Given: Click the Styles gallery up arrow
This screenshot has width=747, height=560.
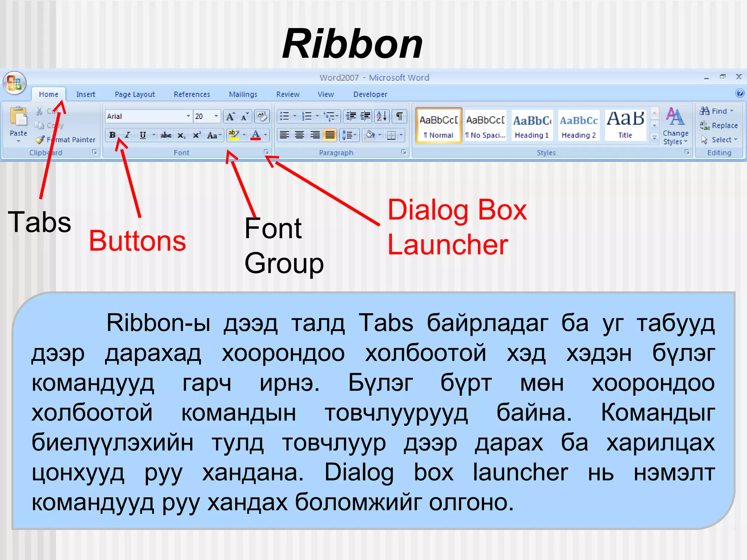Looking at the screenshot, I should click(654, 113).
